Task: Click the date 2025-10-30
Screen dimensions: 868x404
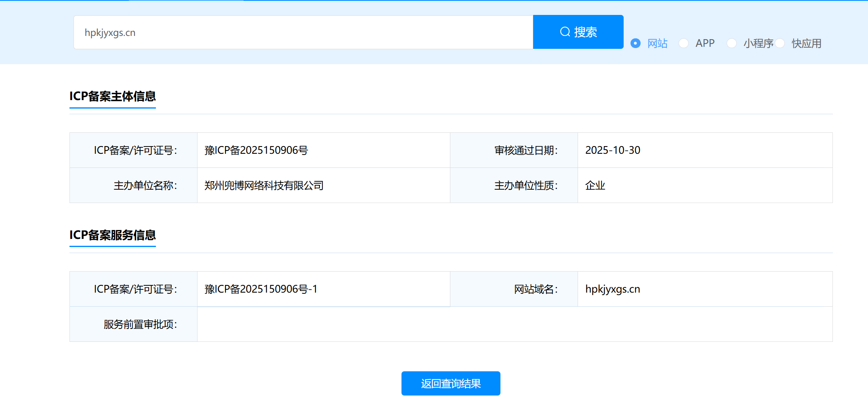Action: 613,150
